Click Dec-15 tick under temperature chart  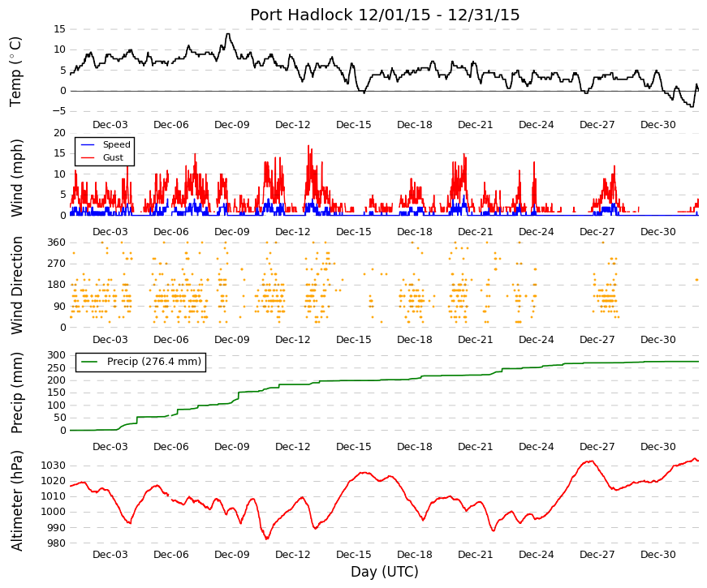tap(354, 125)
